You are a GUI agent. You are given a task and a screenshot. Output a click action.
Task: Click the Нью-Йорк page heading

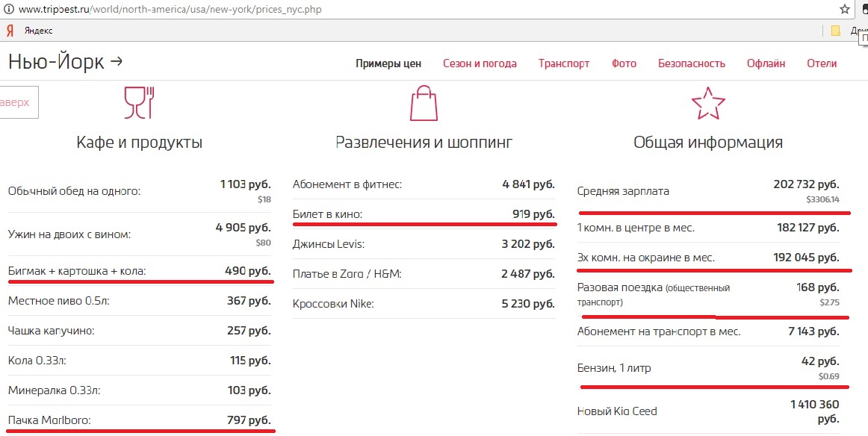click(56, 61)
